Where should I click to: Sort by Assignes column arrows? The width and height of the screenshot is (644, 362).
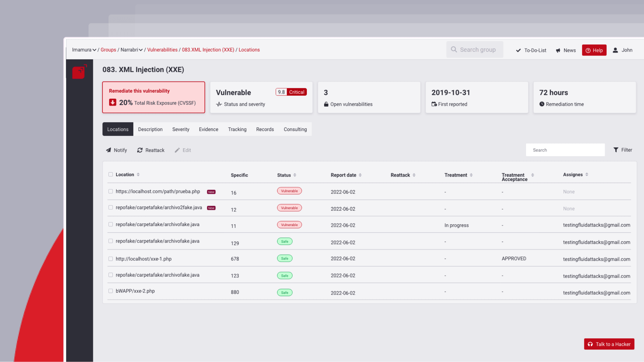(587, 174)
